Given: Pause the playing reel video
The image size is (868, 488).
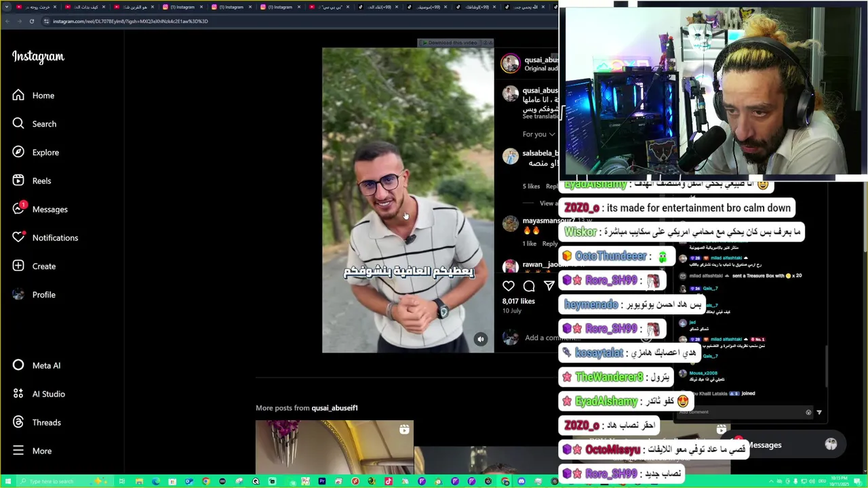Looking at the screenshot, I should pyautogui.click(x=408, y=200).
